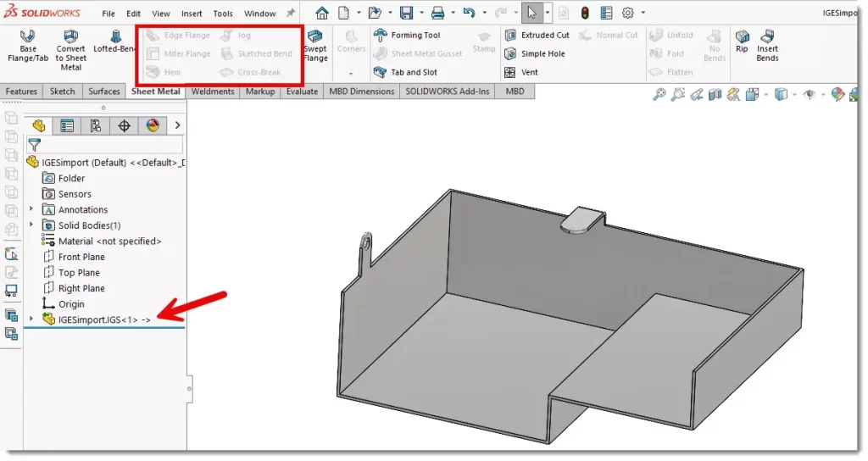The width and height of the screenshot is (868, 461).
Task: Open the DisplayManager color sphere tab
Action: [153, 126]
